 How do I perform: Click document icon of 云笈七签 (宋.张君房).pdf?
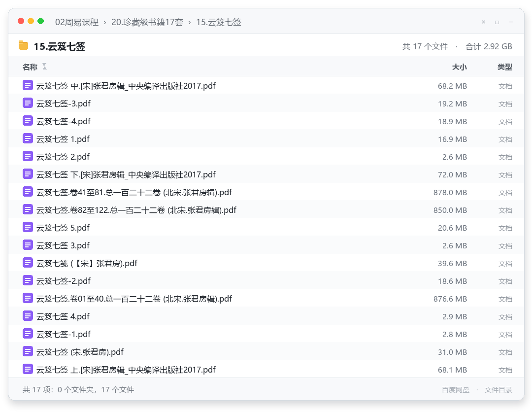coord(28,351)
